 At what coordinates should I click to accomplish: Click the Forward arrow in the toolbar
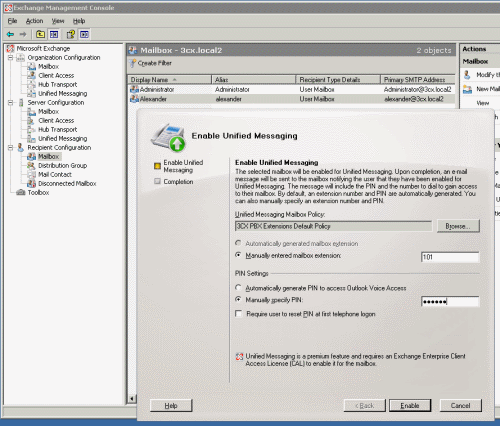pos(23,34)
